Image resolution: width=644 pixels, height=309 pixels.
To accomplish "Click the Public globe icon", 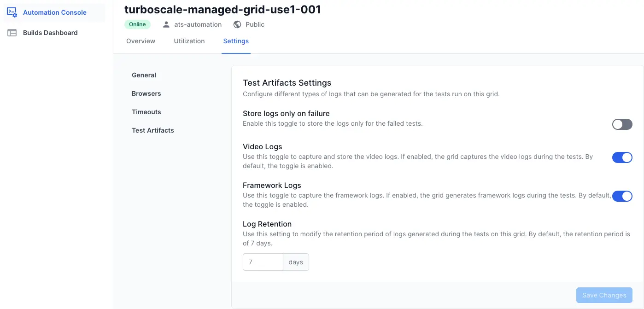I will point(237,24).
